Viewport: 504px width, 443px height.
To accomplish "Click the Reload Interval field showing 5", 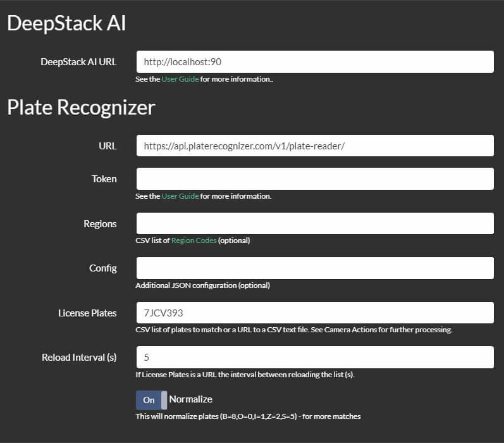I will (x=315, y=357).
